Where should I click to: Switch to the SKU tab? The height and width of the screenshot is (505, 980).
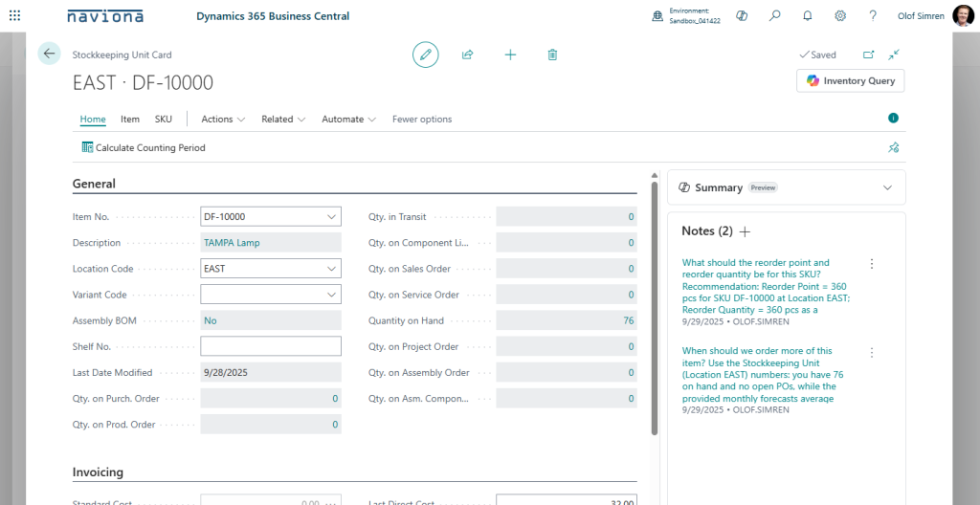[164, 120]
